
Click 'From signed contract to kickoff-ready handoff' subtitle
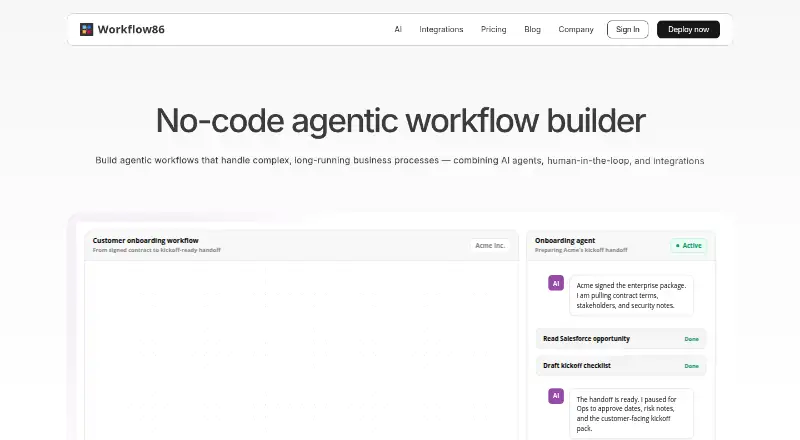pos(157,250)
